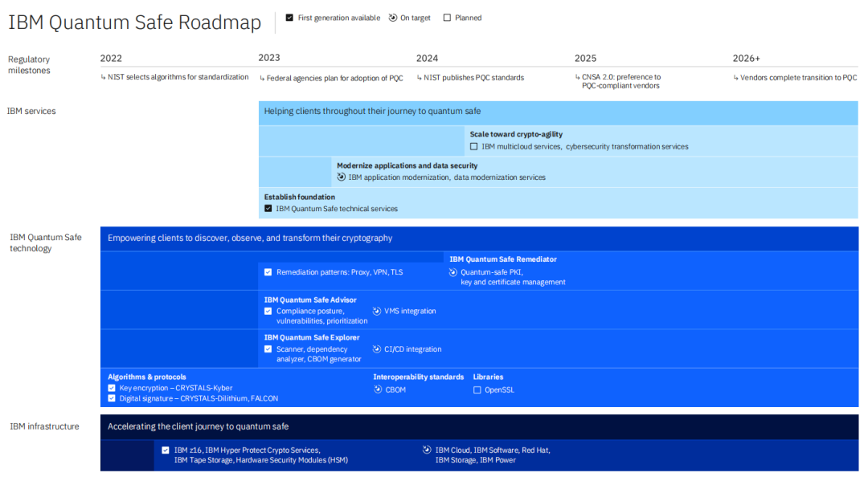Click on-target icon beside IBM application modernization

(x=342, y=177)
